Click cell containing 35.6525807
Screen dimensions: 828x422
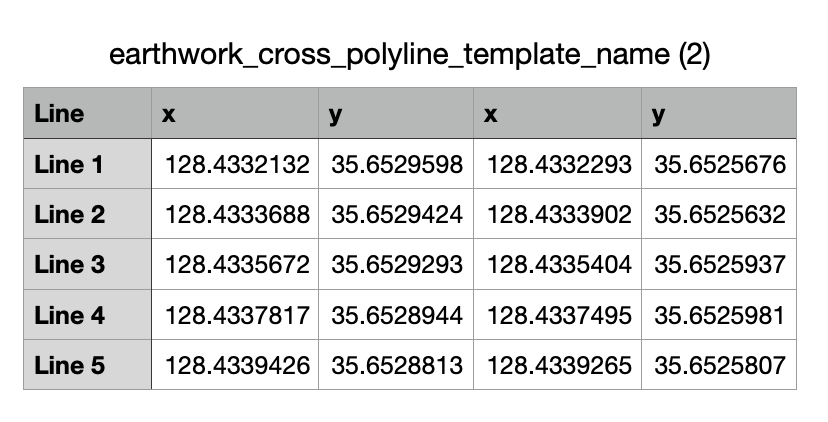click(x=720, y=365)
